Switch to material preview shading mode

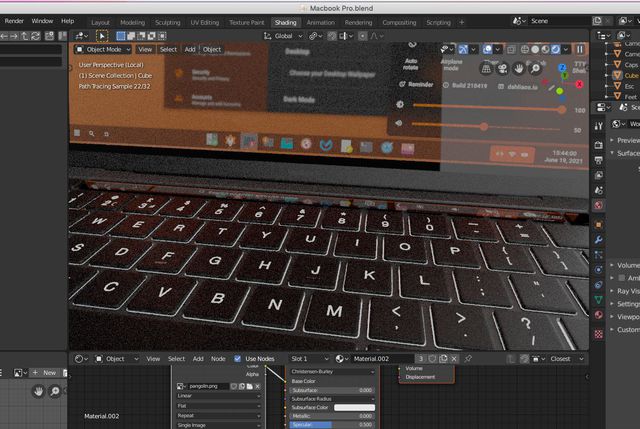click(545, 49)
